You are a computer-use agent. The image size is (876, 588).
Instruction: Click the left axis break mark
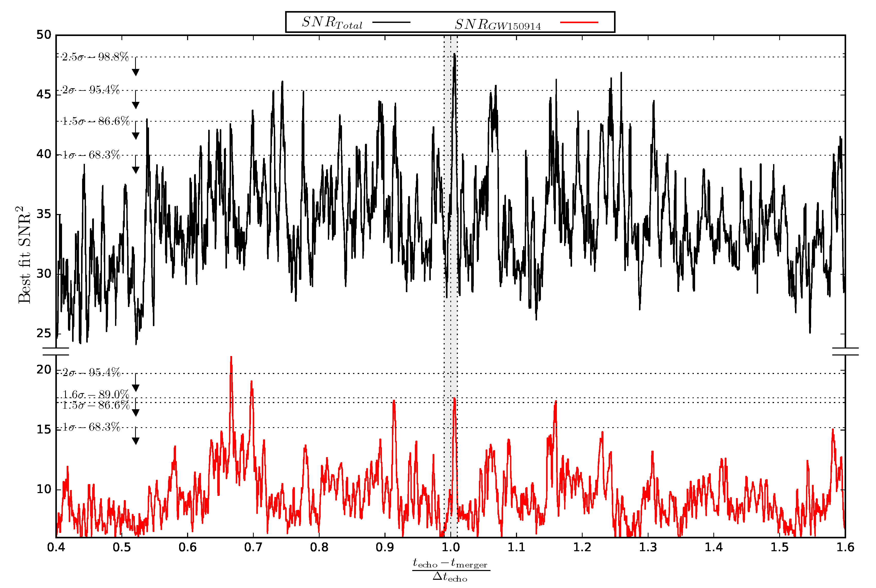(x=56, y=351)
